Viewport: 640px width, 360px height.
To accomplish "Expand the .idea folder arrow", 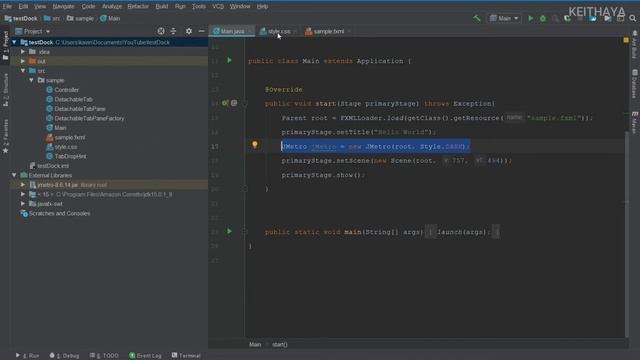I will click(23, 52).
